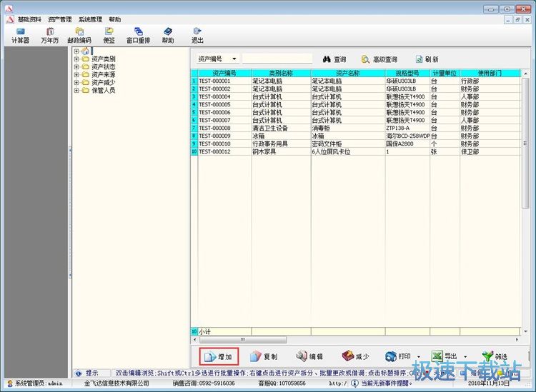Image resolution: width=536 pixels, height=392 pixels.
Task: Click the 高级查询 advanced search button
Action: click(x=379, y=59)
